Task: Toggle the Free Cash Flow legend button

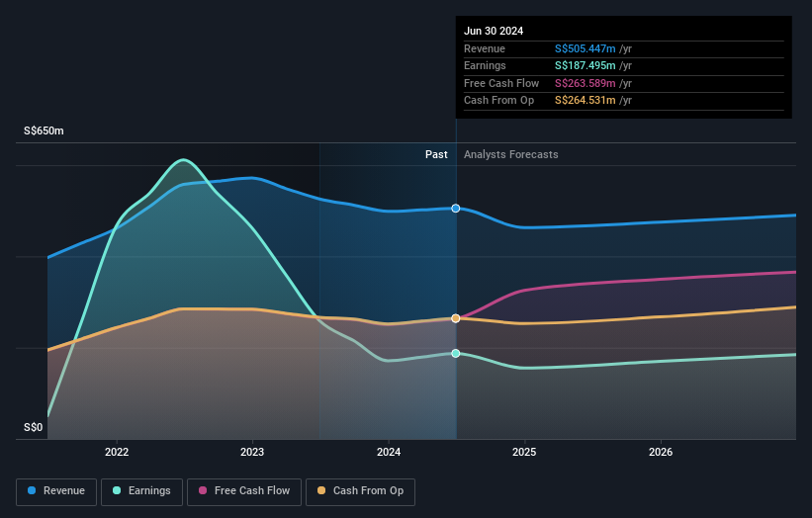Action: click(x=244, y=491)
